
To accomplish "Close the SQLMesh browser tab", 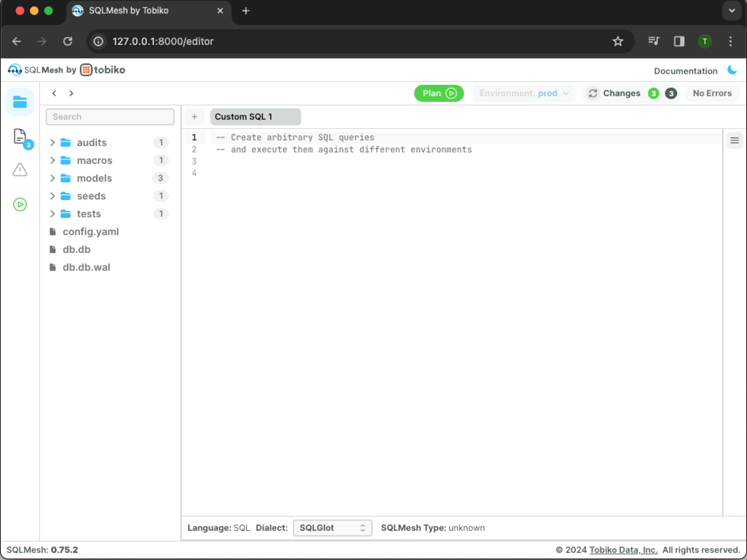I will tap(220, 11).
